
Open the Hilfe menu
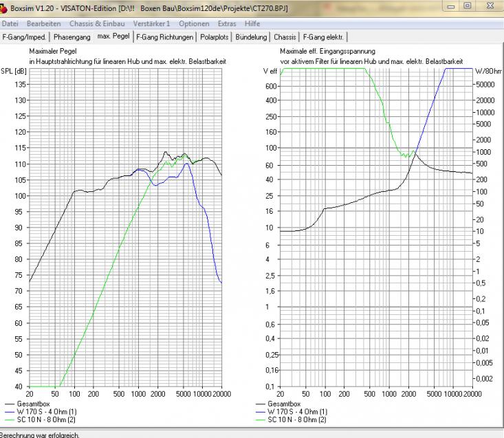[252, 24]
